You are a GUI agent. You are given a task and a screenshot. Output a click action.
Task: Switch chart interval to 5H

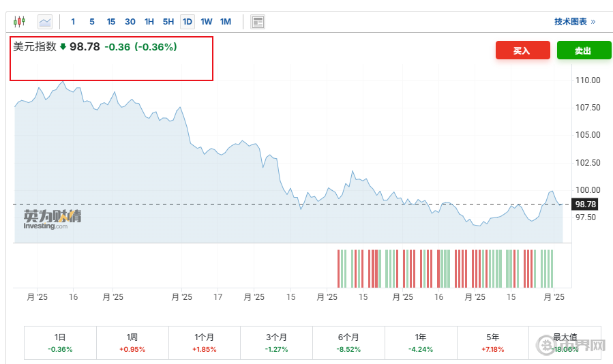168,22
